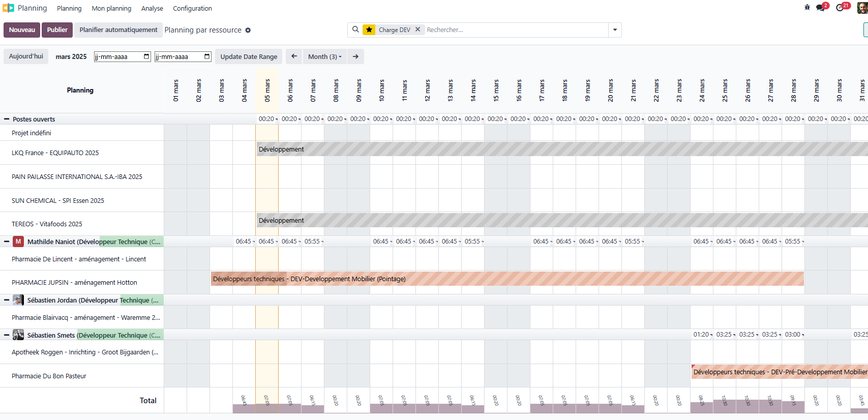Image resolution: width=868 pixels, height=420 pixels.
Task: Click the mars 2025 period label
Action: (x=71, y=56)
